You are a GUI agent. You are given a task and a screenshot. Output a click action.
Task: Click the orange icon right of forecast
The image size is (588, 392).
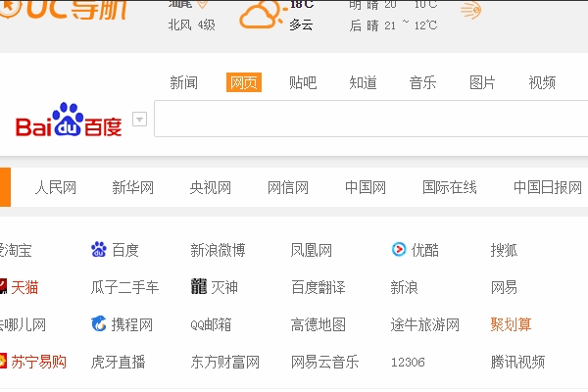[470, 10]
